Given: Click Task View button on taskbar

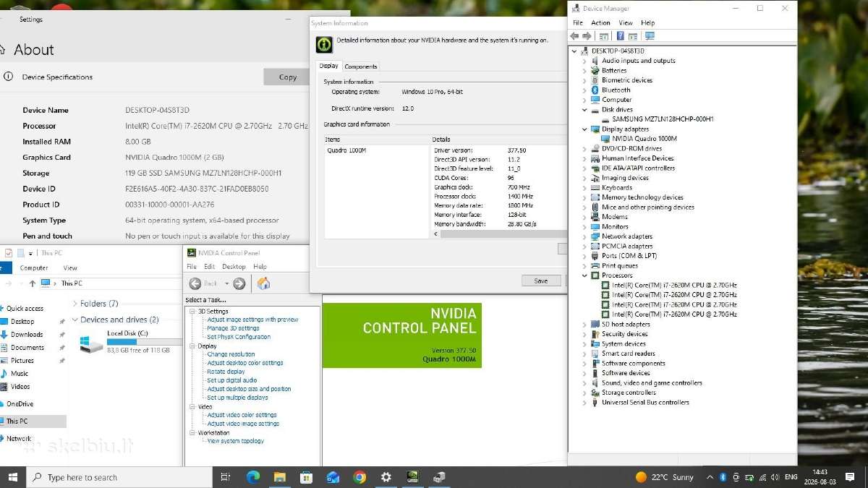Looking at the screenshot, I should pos(225,477).
